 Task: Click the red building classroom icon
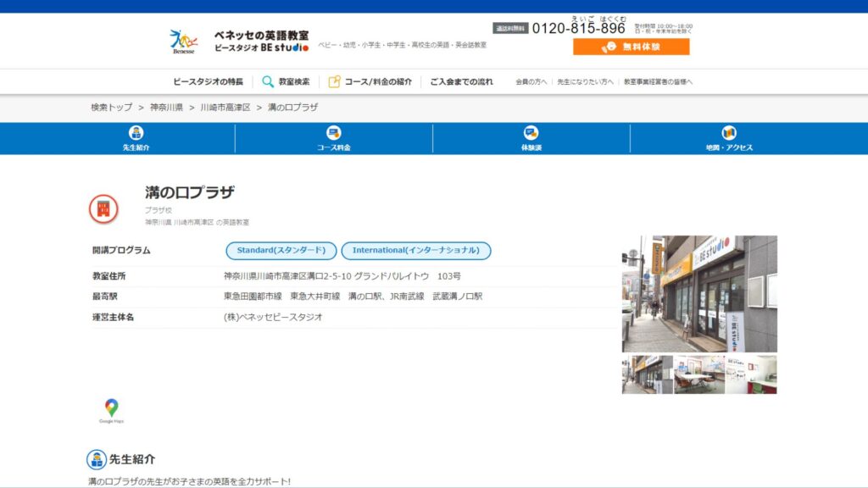pos(103,209)
